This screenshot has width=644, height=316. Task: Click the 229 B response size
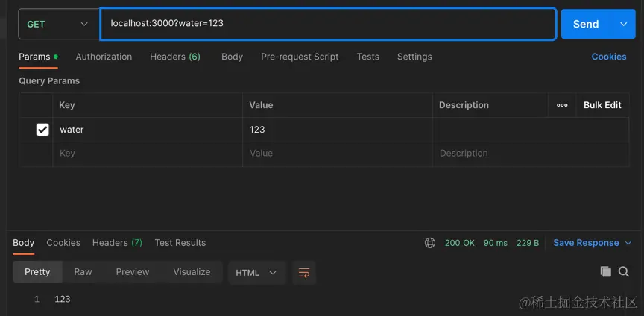(x=528, y=243)
